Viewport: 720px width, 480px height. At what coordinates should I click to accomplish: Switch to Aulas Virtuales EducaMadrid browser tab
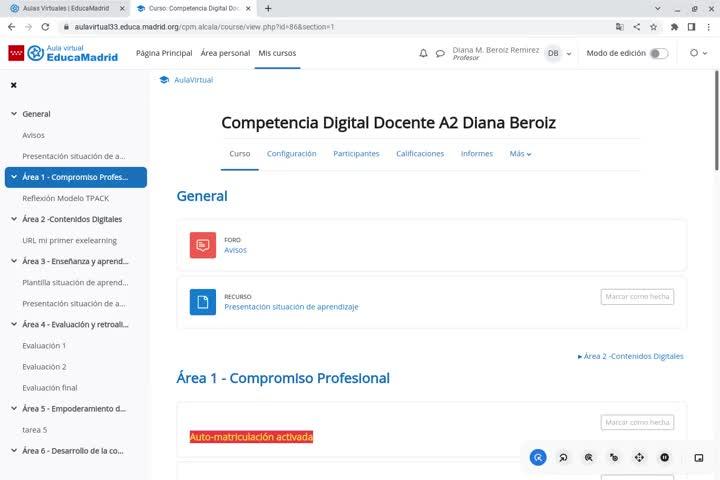(x=64, y=8)
